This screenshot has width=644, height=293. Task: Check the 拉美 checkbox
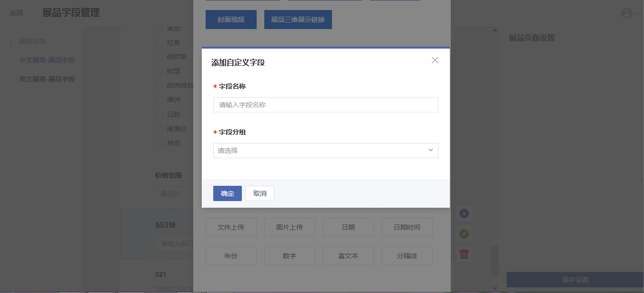(x=159, y=42)
